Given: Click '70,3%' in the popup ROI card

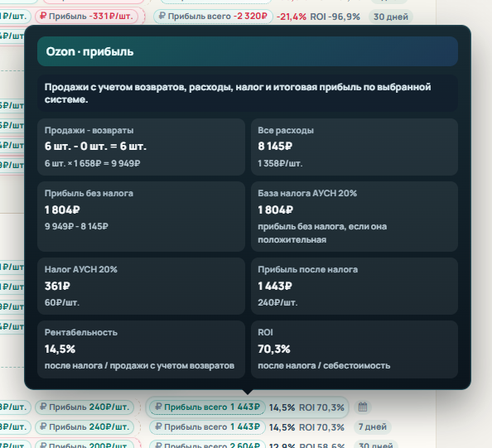Looking at the screenshot, I should [274, 349].
